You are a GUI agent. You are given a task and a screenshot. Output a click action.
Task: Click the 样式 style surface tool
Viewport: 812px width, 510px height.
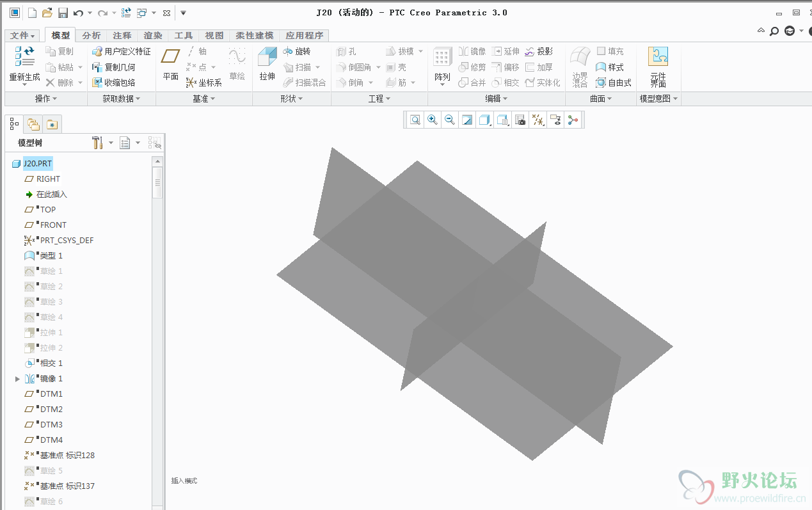pyautogui.click(x=610, y=67)
